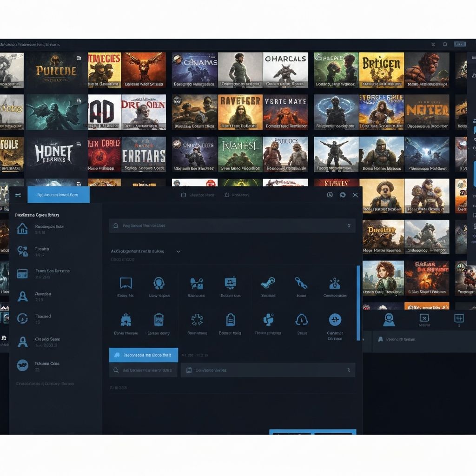Open the Home icon in the left sidebar
This screenshot has height=476, width=476.
pos(22,228)
